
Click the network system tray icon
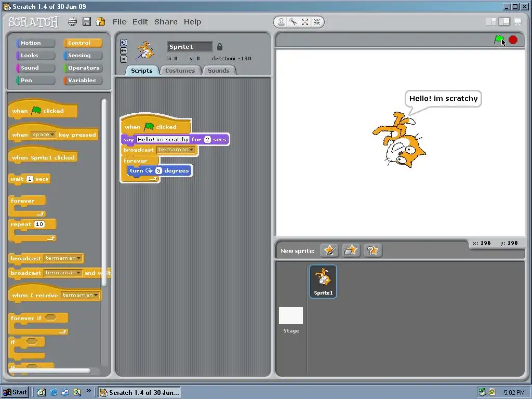point(483,392)
